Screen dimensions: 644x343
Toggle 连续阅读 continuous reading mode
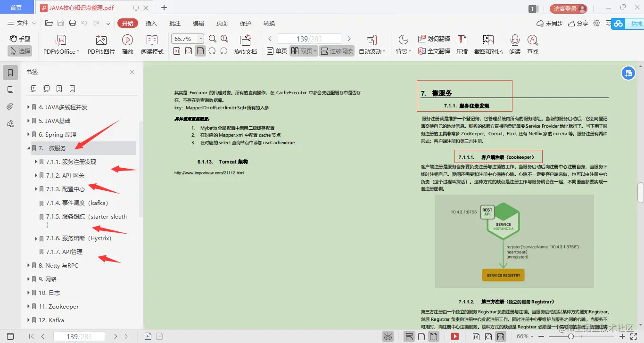(337, 51)
